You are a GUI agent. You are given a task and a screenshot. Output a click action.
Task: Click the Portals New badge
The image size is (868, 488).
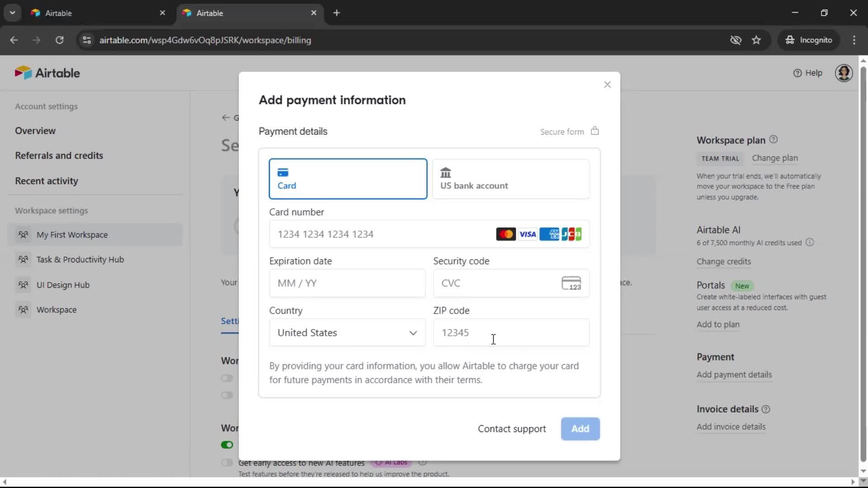[742, 286]
